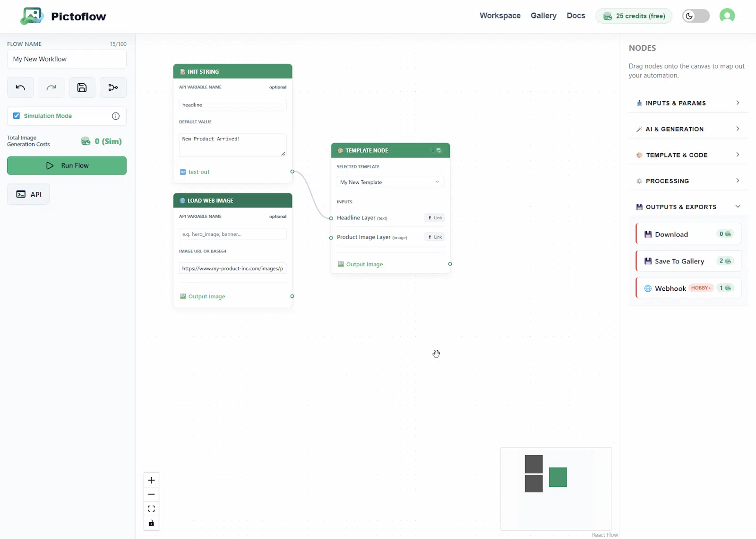Open Gallery in navigation
The height and width of the screenshot is (539, 756).
[x=543, y=16]
